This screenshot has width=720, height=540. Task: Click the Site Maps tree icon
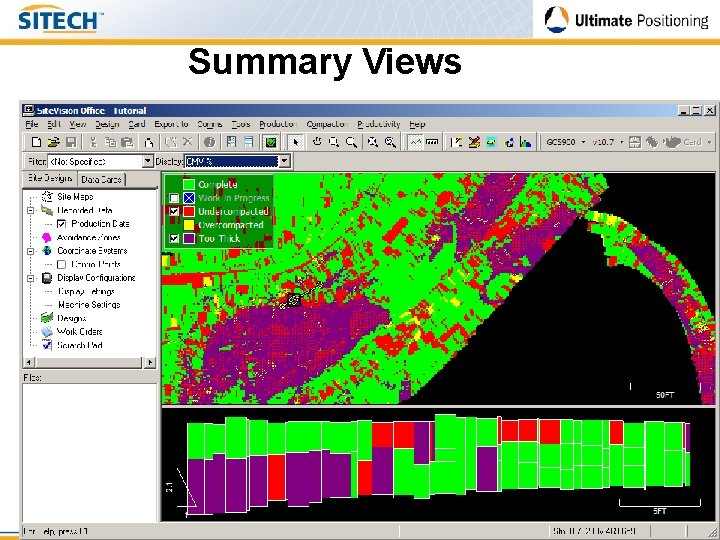[47, 197]
